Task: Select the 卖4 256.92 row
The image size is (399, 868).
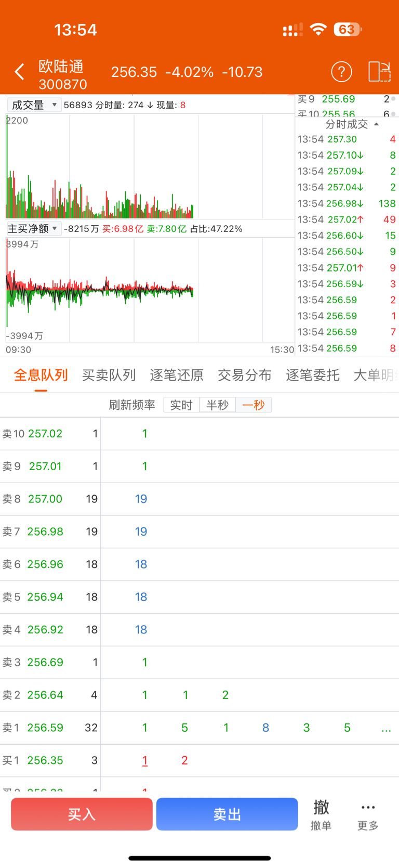Action: pyautogui.click(x=199, y=630)
